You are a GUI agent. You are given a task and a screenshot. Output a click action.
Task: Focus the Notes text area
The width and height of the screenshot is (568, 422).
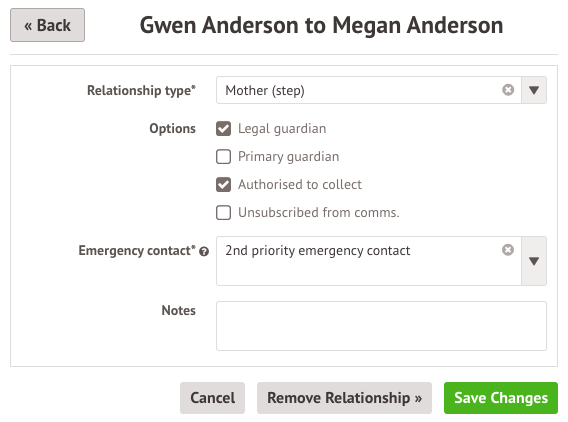381,326
